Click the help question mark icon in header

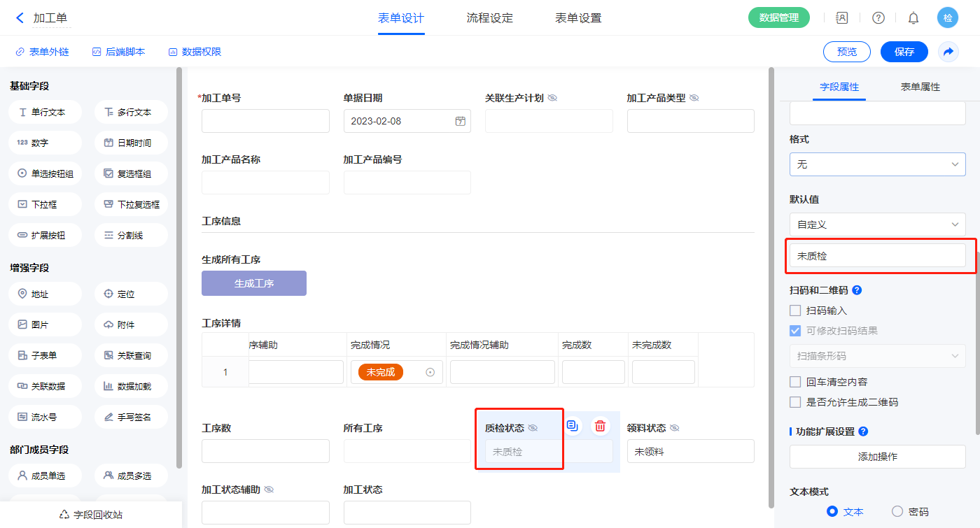click(878, 18)
